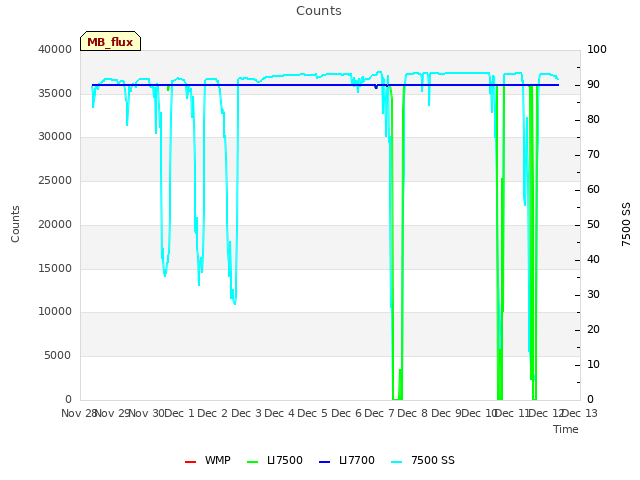Image resolution: width=640 pixels, height=480 pixels.
Task: Click the 15000 tick on left axis
Action: point(55,268)
